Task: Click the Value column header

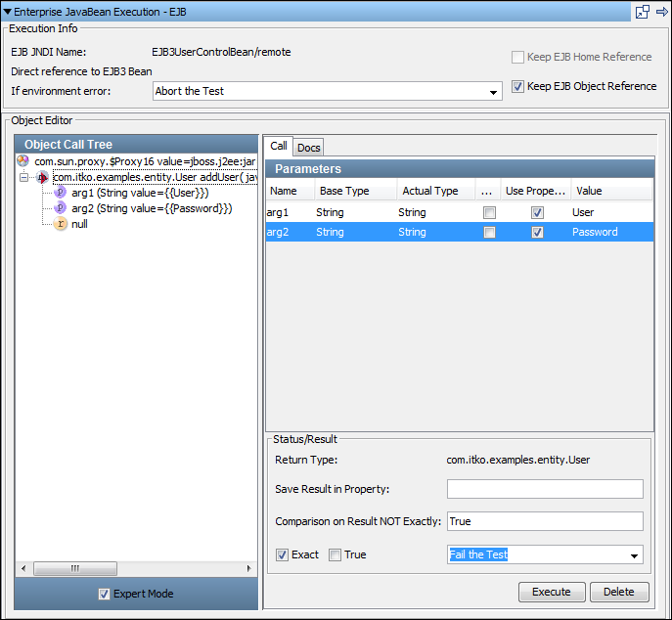Action: (611, 191)
